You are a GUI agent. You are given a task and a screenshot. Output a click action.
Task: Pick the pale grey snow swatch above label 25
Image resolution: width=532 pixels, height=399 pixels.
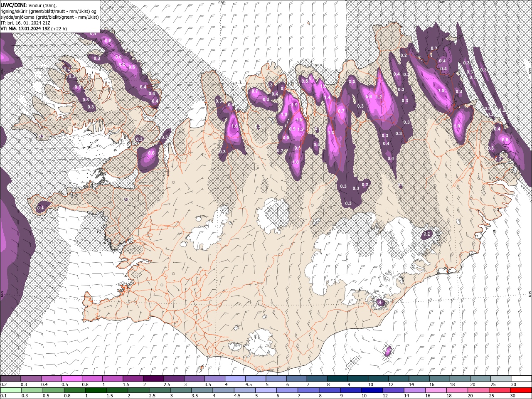(x=501, y=379)
